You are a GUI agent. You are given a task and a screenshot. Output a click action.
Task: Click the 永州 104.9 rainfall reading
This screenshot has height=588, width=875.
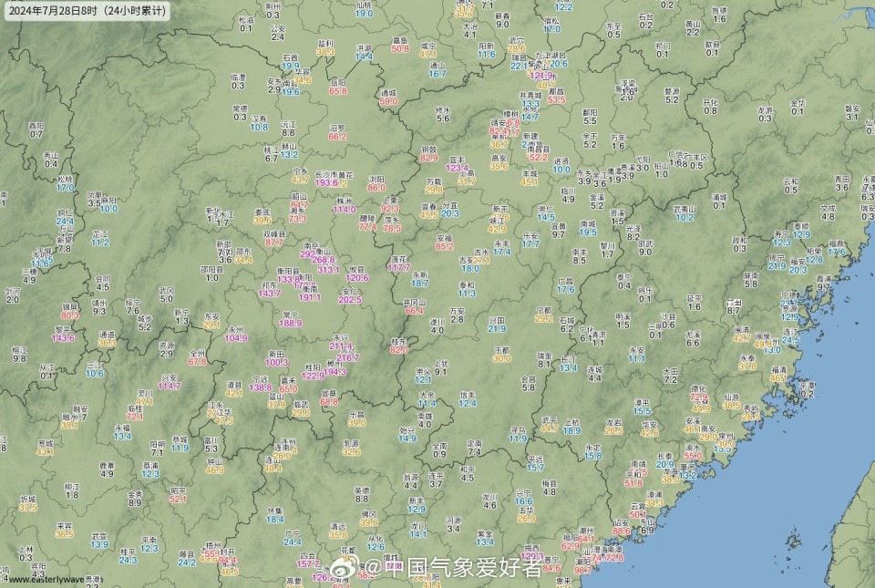(235, 334)
